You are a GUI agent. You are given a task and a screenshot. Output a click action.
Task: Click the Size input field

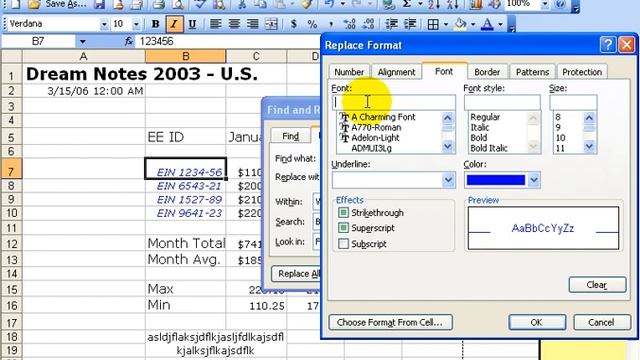(573, 102)
